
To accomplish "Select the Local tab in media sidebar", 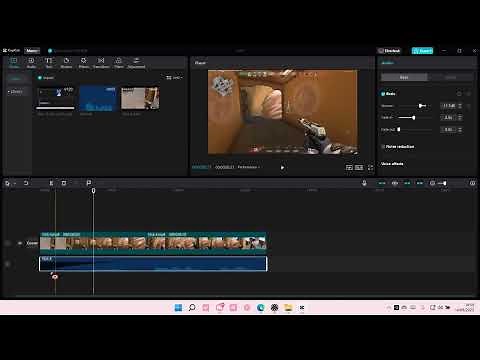I will point(15,79).
